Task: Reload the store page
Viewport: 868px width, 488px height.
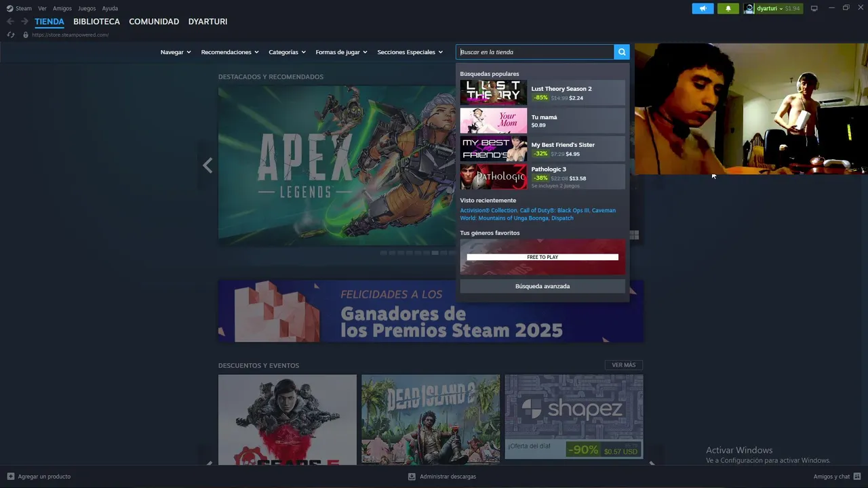Action: pyautogui.click(x=11, y=35)
